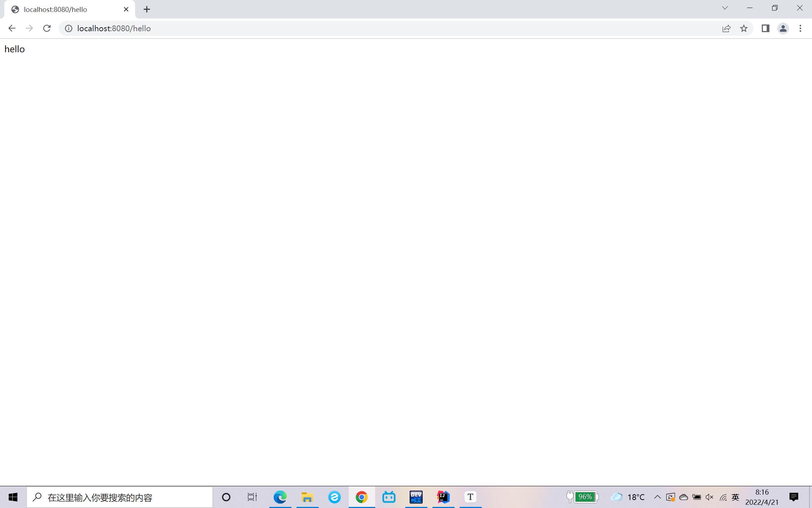Open the Windows notification center
Viewport: 812px width, 508px height.
(794, 497)
